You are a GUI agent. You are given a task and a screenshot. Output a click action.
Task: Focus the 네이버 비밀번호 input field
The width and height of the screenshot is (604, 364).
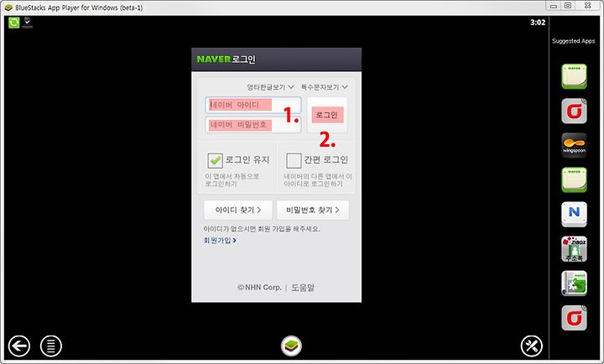253,125
